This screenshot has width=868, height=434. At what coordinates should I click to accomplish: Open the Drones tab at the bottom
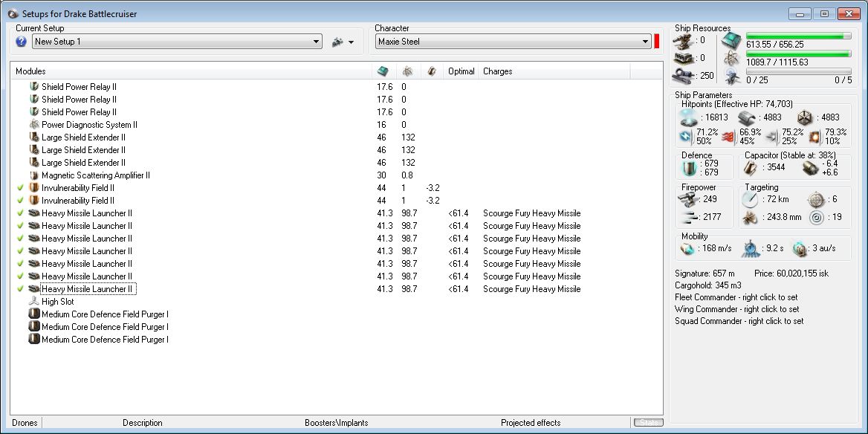(x=25, y=423)
